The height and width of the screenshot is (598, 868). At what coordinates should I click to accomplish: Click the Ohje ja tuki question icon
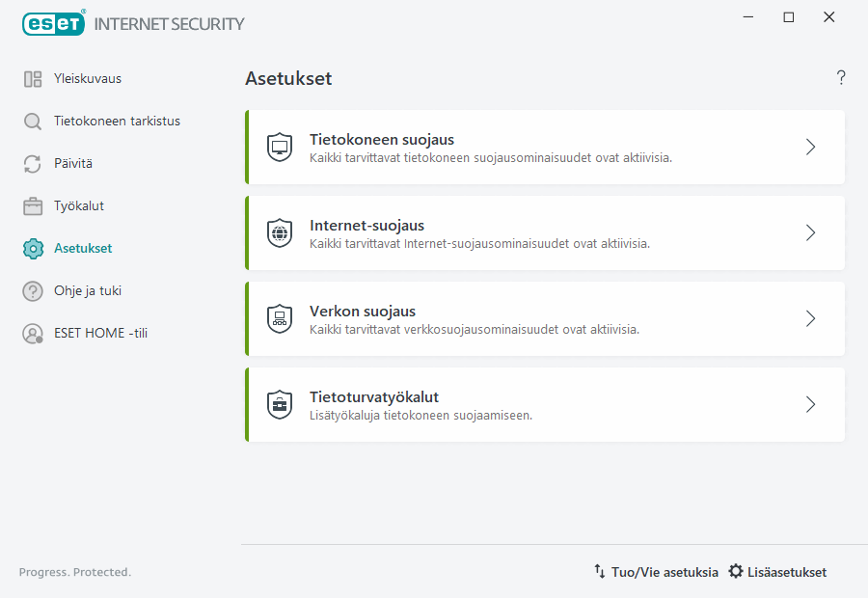(33, 291)
